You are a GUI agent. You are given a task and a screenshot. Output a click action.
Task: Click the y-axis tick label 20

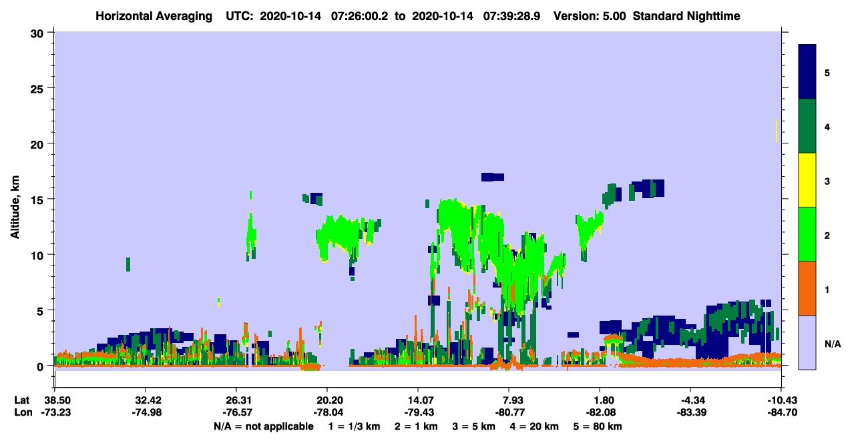(x=38, y=143)
